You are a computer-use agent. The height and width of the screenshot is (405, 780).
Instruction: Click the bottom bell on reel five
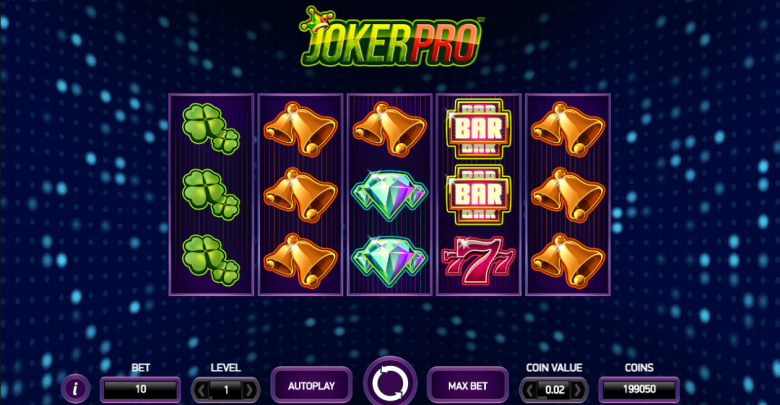(568, 260)
